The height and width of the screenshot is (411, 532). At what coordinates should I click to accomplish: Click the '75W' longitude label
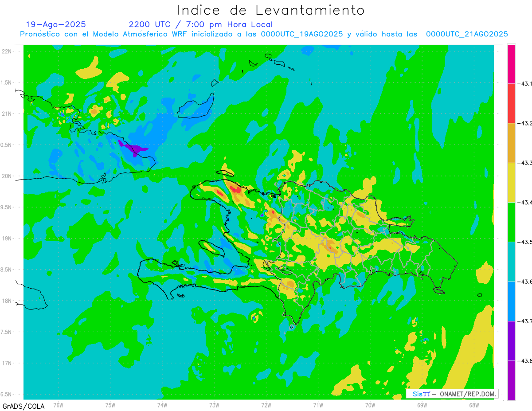(x=110, y=405)
